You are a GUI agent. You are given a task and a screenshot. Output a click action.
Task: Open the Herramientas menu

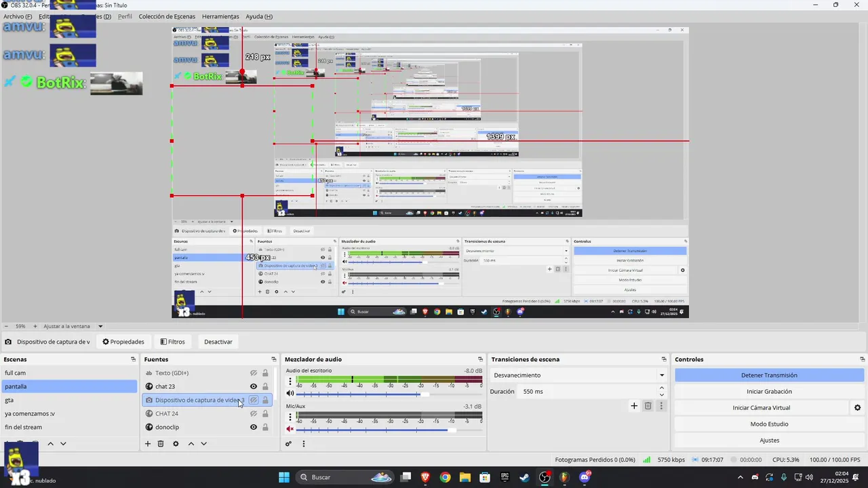220,16
